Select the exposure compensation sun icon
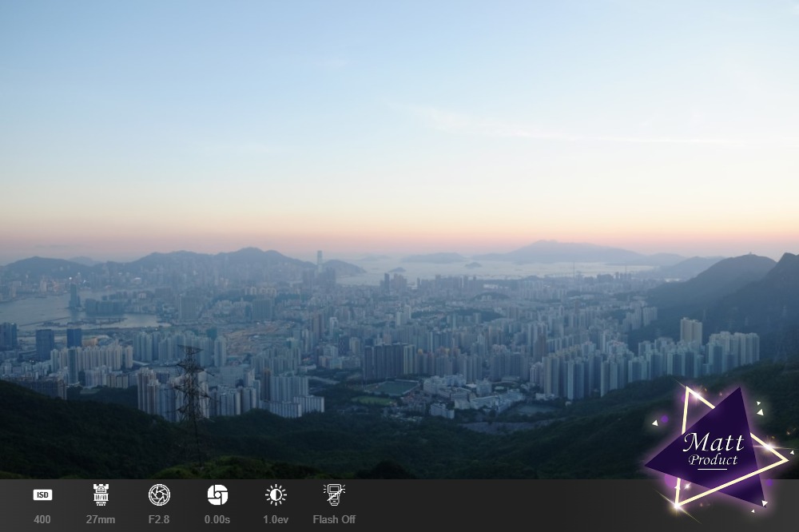The image size is (799, 532). (276, 495)
